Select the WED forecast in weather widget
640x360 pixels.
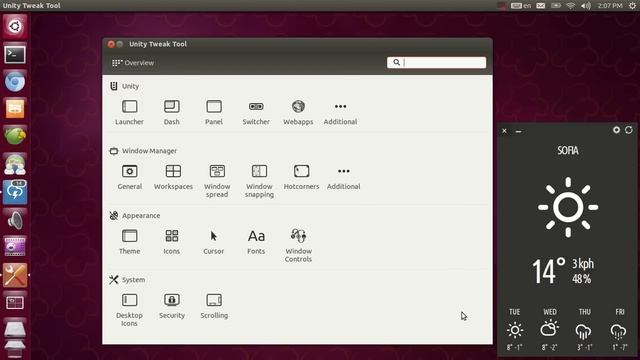[x=550, y=329]
